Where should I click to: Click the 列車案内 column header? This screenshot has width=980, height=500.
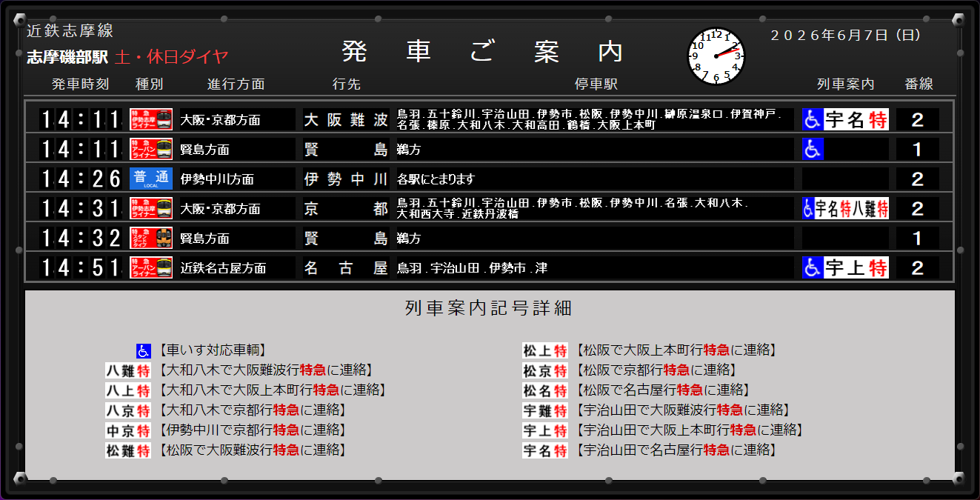845,84
